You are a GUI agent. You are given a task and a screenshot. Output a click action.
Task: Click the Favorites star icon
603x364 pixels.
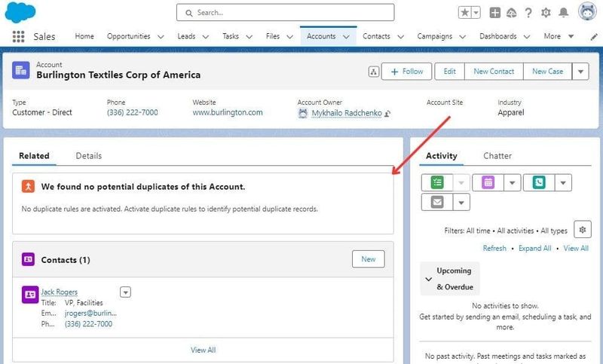[x=465, y=13]
